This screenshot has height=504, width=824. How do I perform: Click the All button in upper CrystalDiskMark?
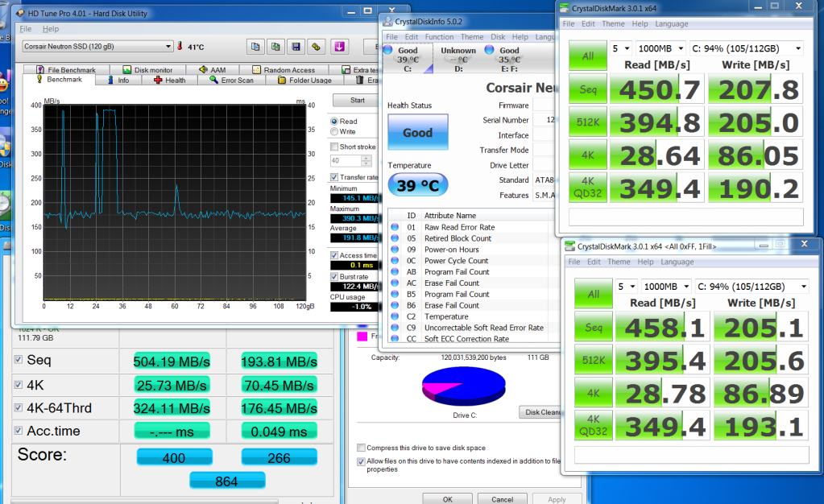[x=588, y=56]
